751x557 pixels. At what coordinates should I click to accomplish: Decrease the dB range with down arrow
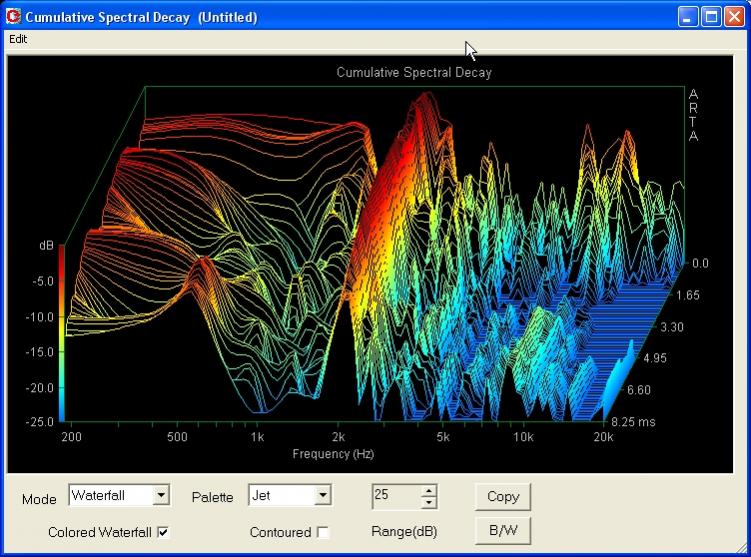coord(429,502)
